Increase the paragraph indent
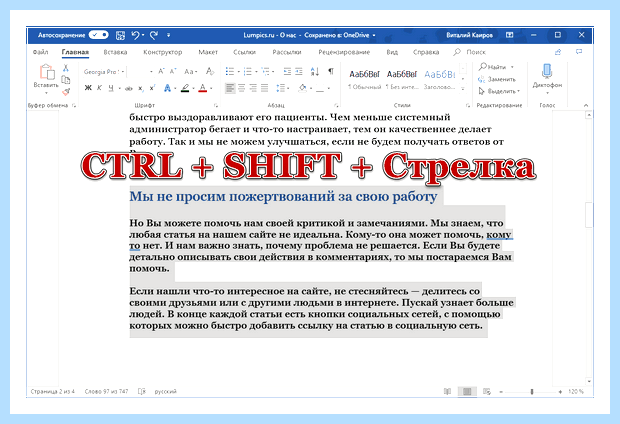This screenshot has height=424, width=620. click(299, 71)
